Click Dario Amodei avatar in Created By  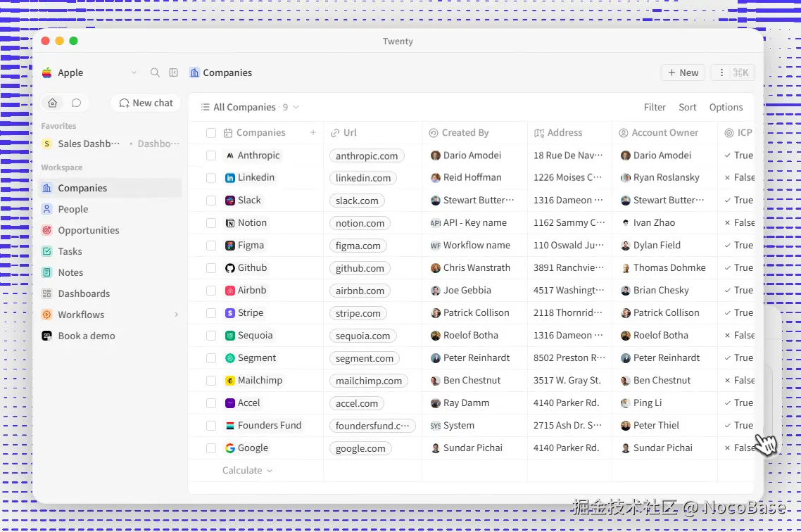pyautogui.click(x=435, y=156)
